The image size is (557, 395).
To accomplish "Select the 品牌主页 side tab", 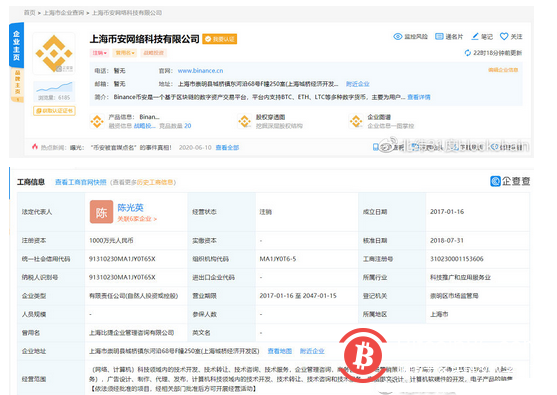I will coord(17,85).
